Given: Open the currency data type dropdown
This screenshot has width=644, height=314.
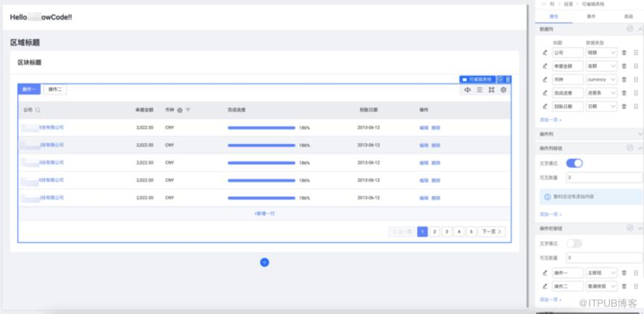Looking at the screenshot, I should point(601,80).
